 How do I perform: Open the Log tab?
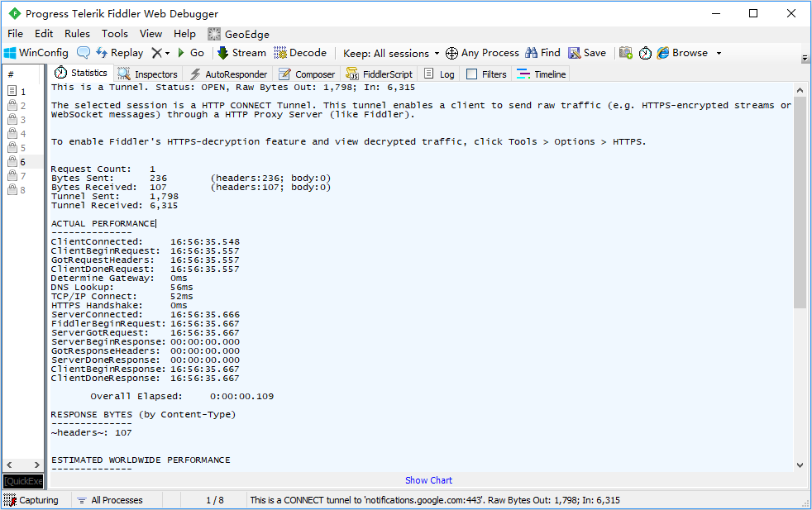pyautogui.click(x=439, y=74)
